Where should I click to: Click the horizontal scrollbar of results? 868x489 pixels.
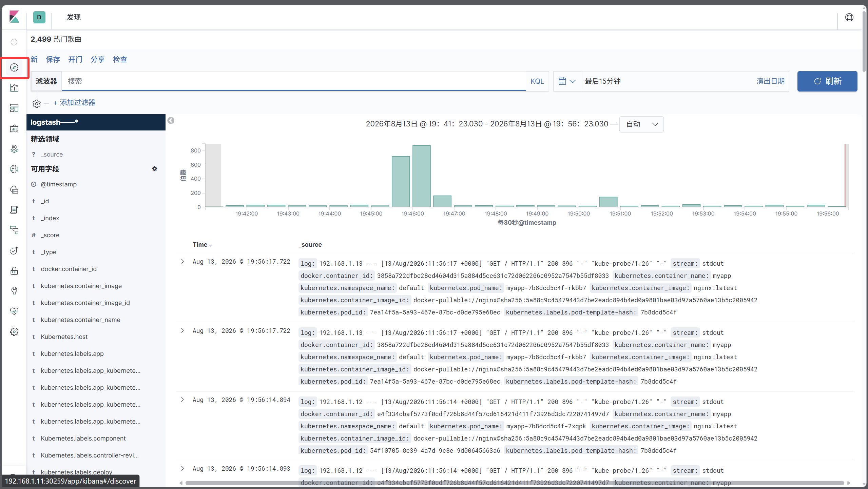click(x=515, y=483)
